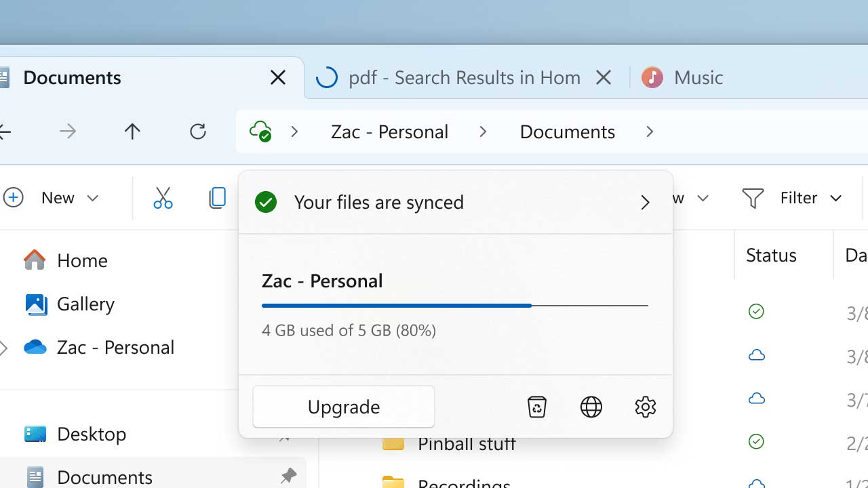Expand the New dropdown menu

93,197
